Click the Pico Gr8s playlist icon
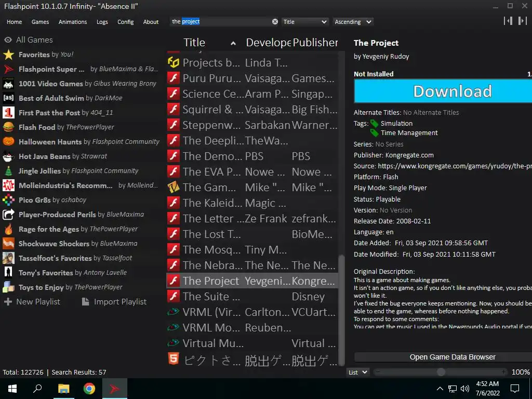 coord(8,200)
